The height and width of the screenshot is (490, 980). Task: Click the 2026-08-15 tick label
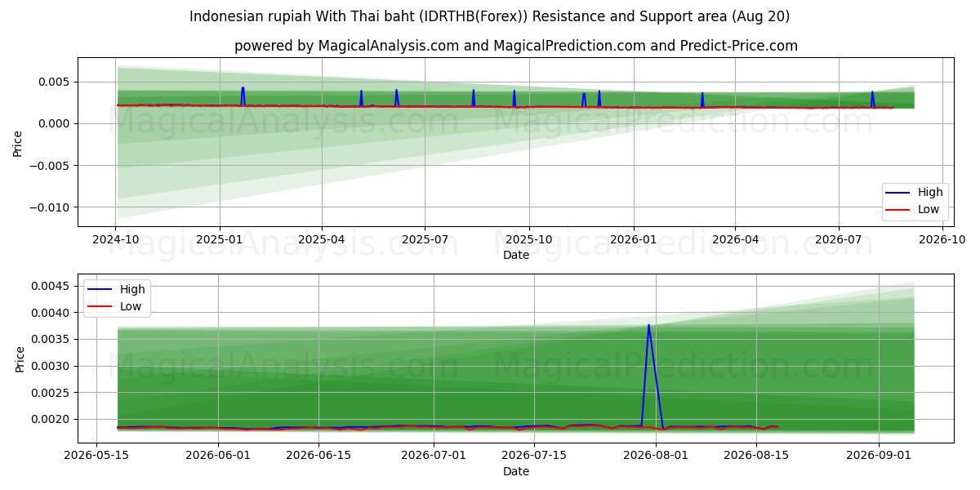(x=755, y=457)
